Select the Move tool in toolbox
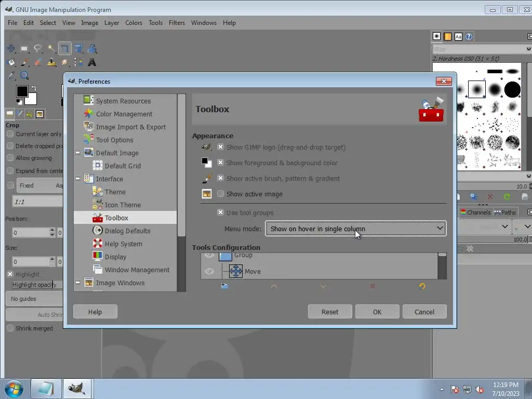Screen dimensions: 532x399 point(11,48)
